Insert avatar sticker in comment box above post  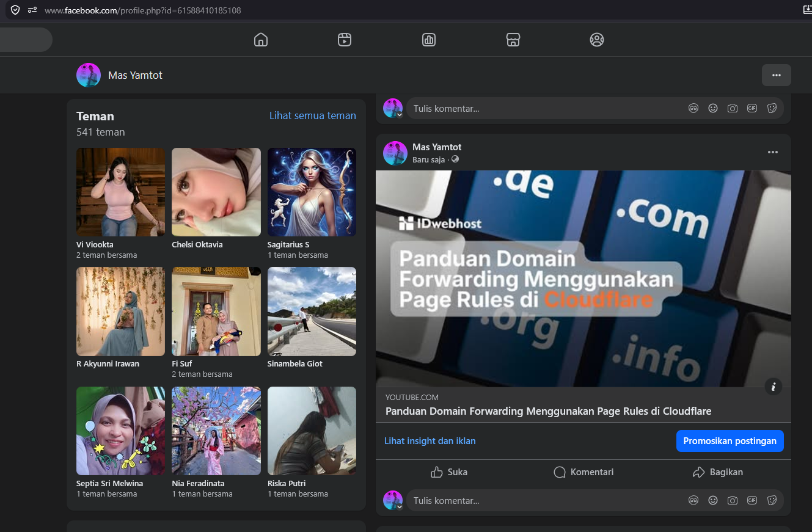[x=693, y=109]
